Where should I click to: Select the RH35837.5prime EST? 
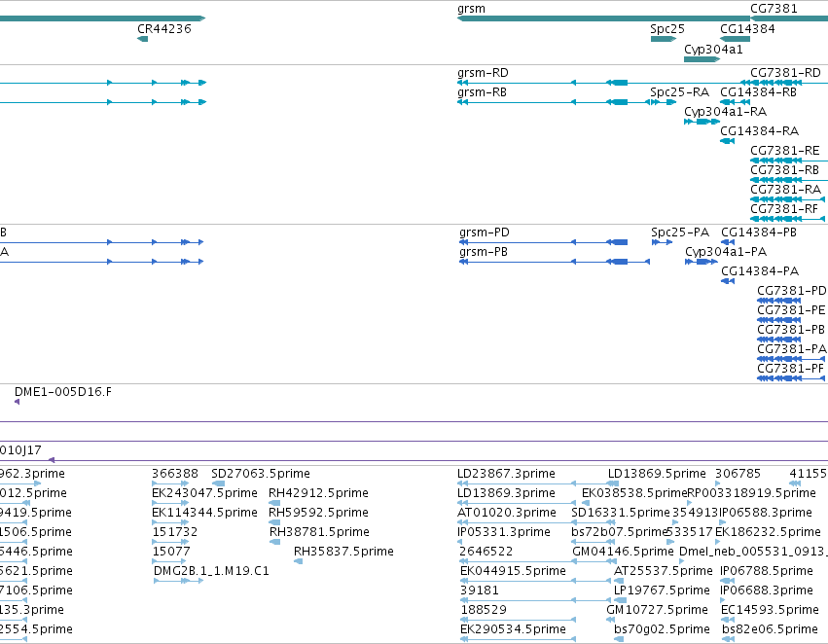tap(299, 561)
